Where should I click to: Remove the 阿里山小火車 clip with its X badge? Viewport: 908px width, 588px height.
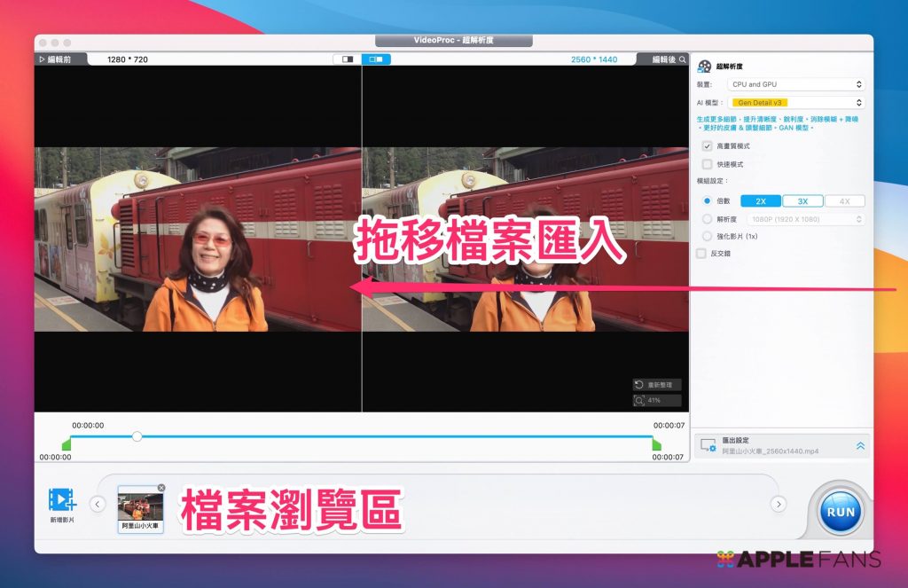point(160,488)
